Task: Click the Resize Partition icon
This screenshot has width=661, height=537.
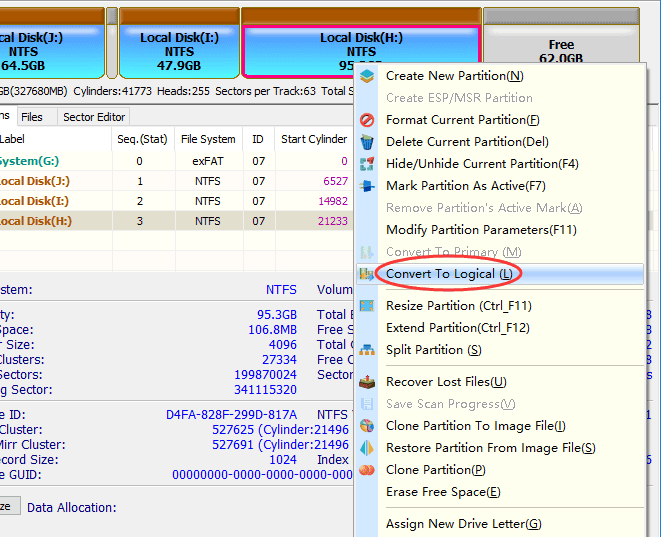Action: 367,306
